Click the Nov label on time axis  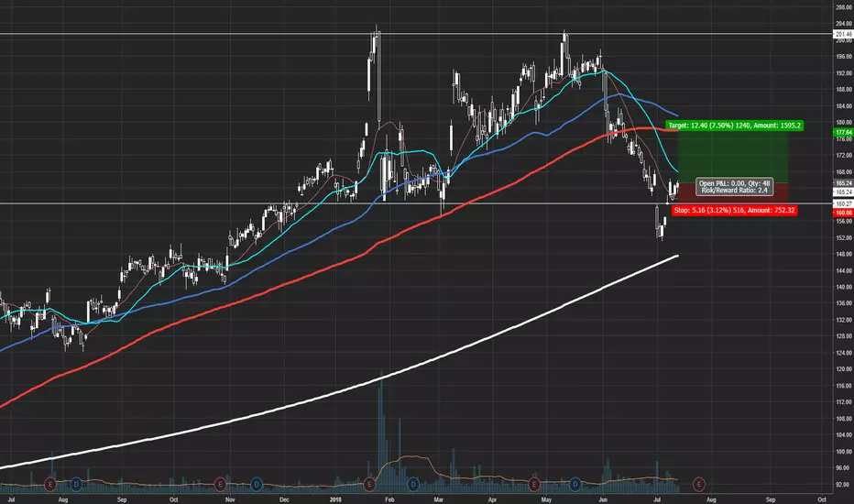point(230,499)
